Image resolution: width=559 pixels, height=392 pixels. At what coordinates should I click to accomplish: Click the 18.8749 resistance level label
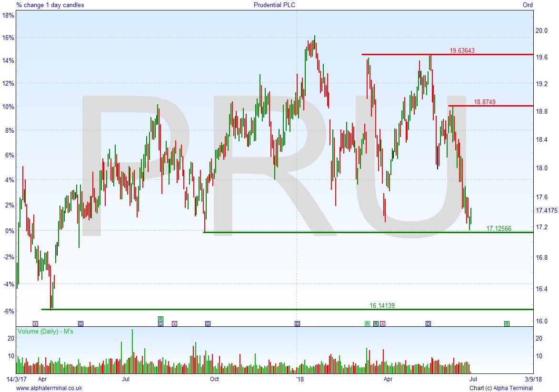pyautogui.click(x=485, y=102)
